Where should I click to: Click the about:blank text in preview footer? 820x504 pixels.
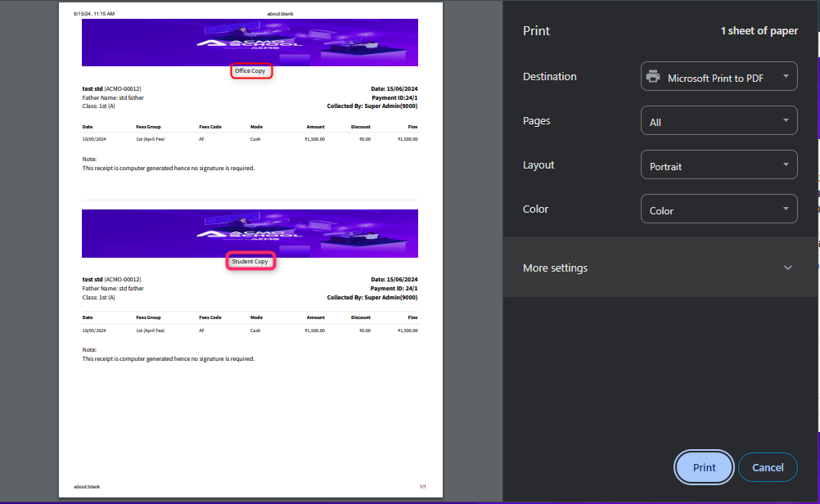point(87,487)
